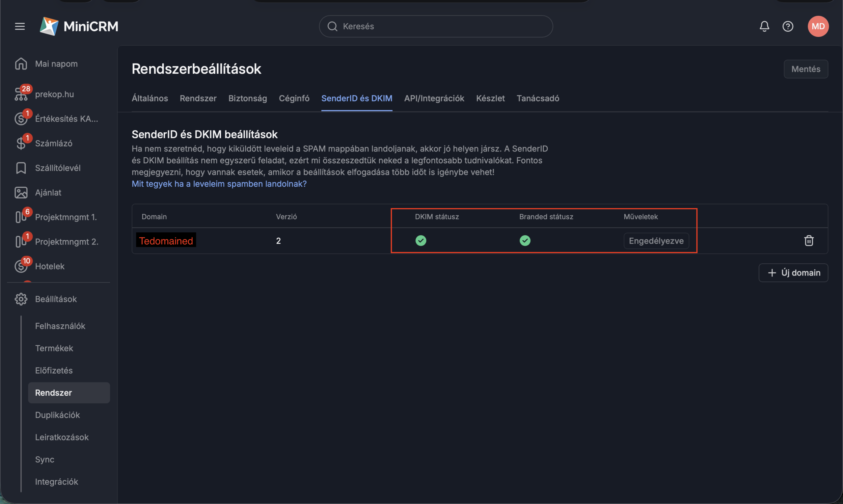The image size is (843, 504).
Task: Add a new domain with Új domain
Action: click(x=793, y=273)
